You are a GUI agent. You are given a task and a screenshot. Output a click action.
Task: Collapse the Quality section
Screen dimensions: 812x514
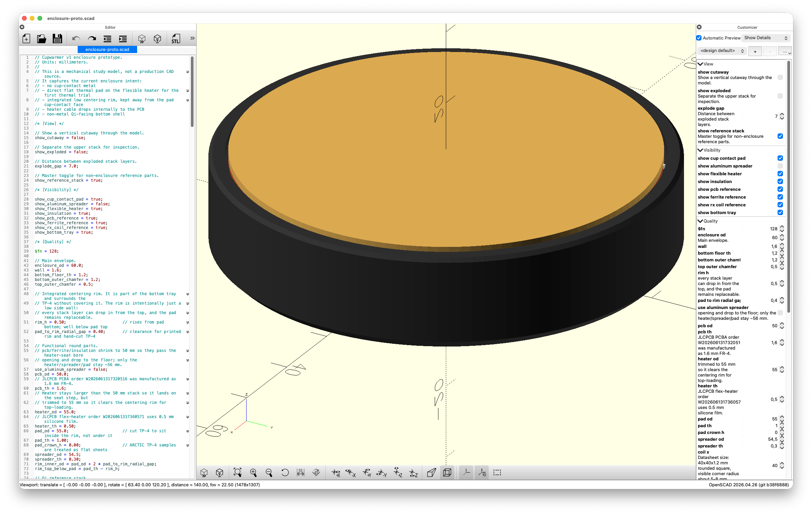pyautogui.click(x=700, y=221)
